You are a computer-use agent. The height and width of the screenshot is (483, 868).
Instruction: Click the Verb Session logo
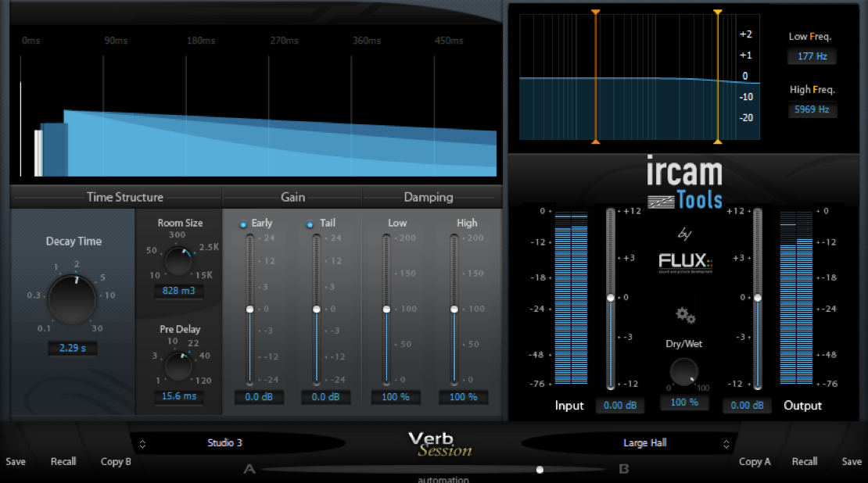pos(441,443)
